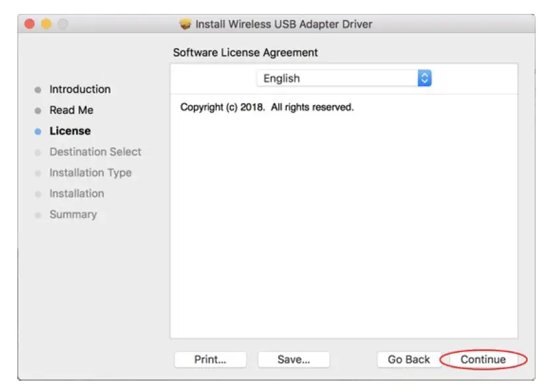Click the installer package icon in title bar

point(185,24)
